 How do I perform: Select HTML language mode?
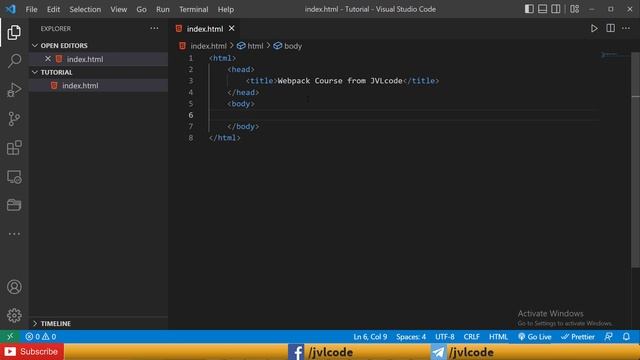point(498,337)
